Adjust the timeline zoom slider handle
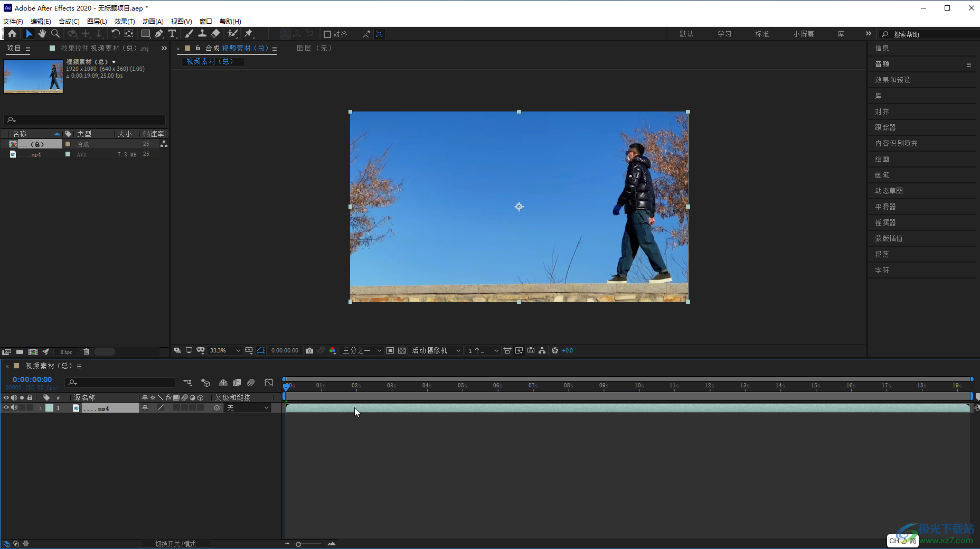The width and height of the screenshot is (980, 549). 298,544
